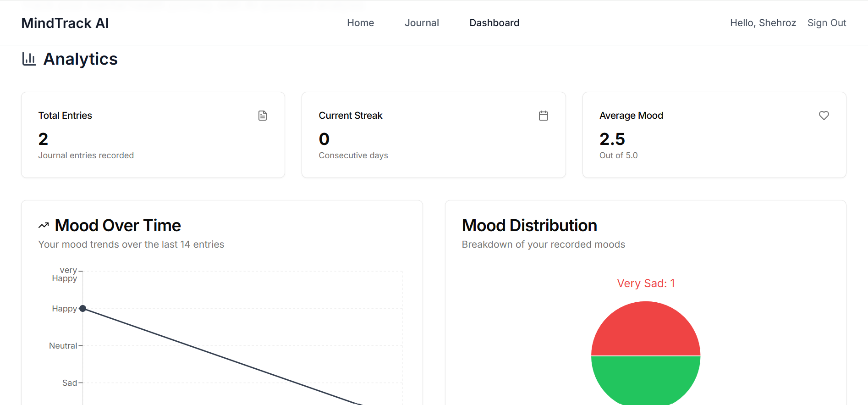
Task: Go to the Journal page
Action: point(422,23)
